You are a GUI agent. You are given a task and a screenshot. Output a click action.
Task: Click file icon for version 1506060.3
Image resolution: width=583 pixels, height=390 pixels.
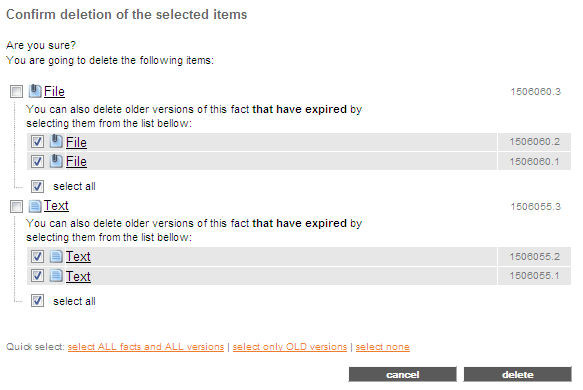coord(35,91)
